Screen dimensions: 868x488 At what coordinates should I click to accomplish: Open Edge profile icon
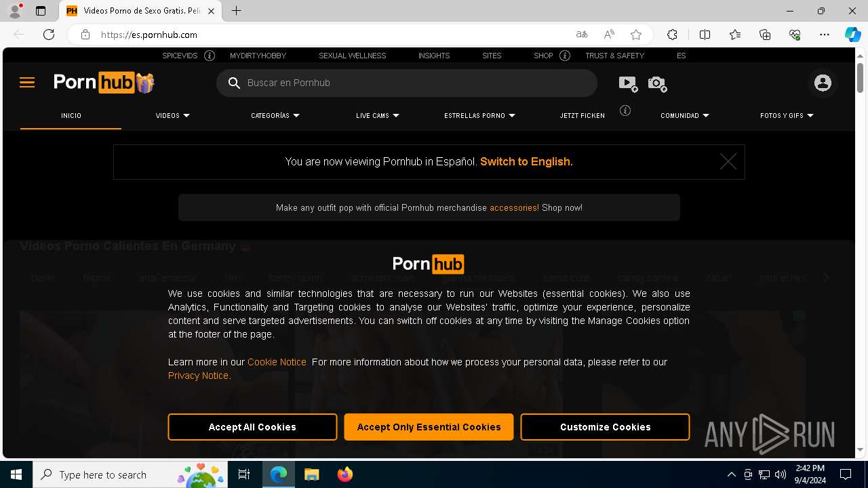[x=15, y=11]
